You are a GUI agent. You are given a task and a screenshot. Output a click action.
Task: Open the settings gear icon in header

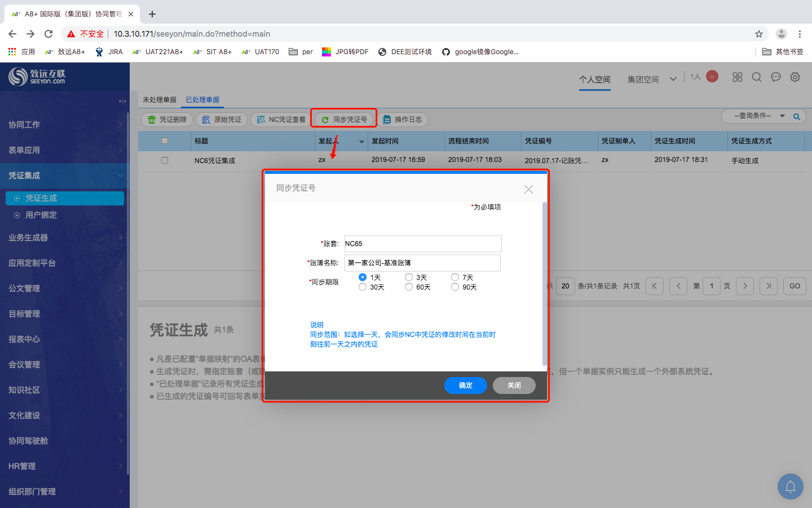[x=795, y=77]
